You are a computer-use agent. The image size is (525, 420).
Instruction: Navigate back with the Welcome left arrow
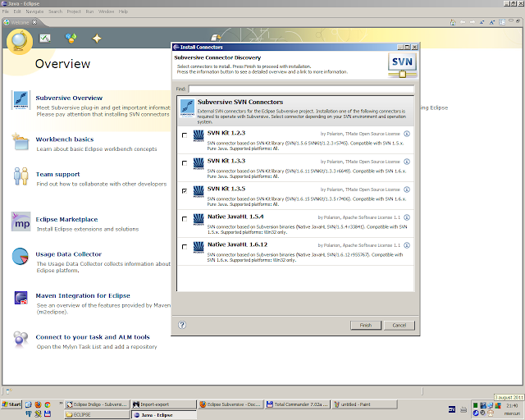coord(463,22)
